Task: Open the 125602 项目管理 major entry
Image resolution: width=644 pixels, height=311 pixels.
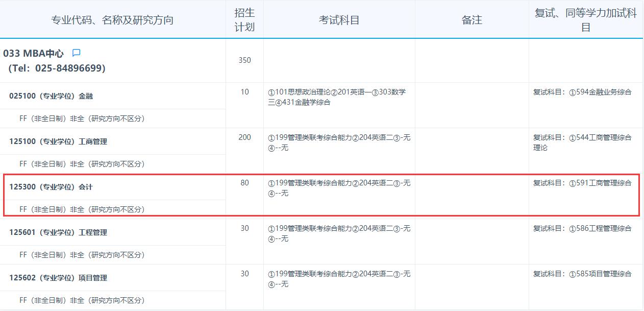Action: (58, 278)
